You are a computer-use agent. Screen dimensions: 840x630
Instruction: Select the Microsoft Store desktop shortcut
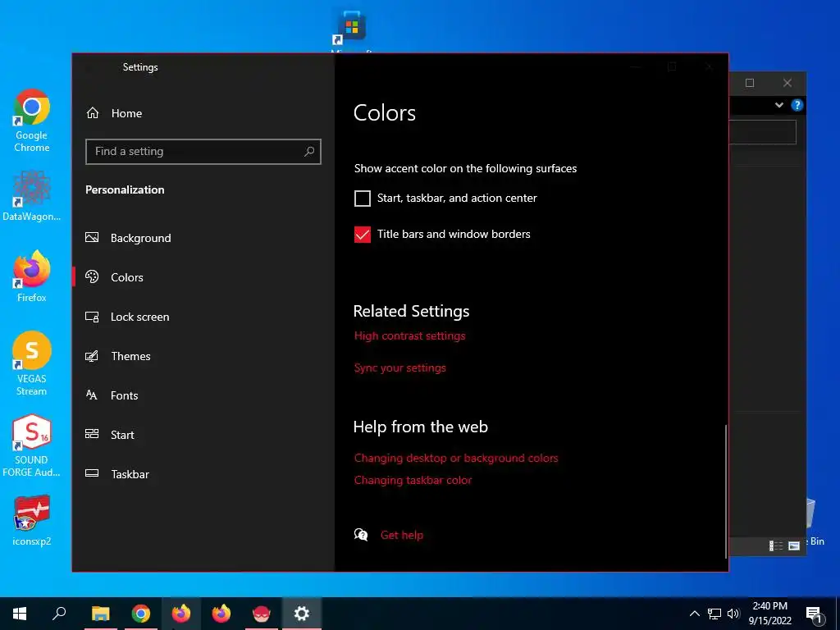click(x=351, y=30)
